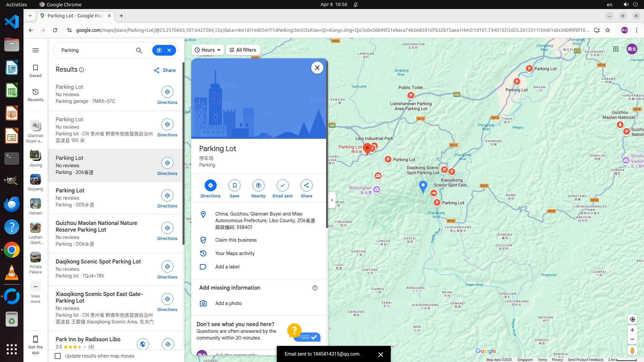Zoom in on the map

[x=632, y=330]
